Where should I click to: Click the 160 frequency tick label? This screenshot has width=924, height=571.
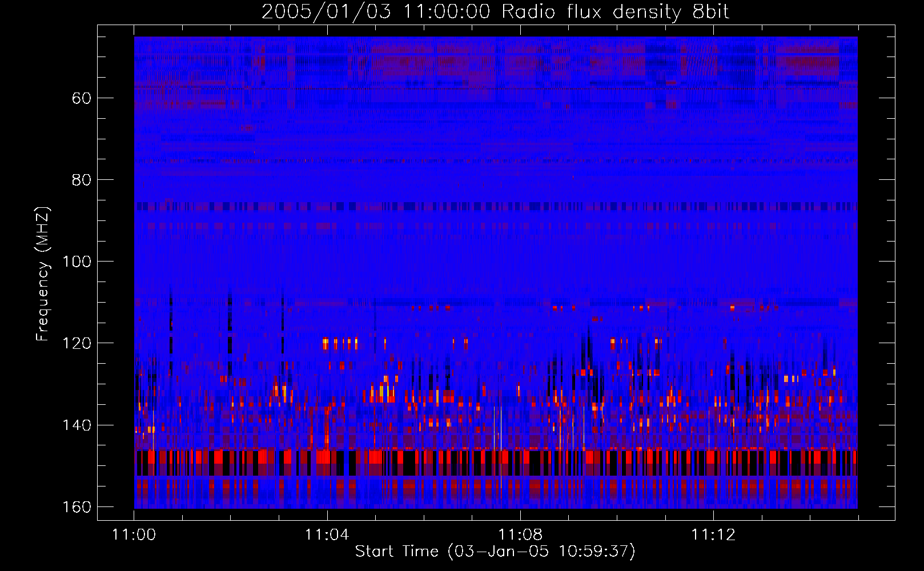77,507
